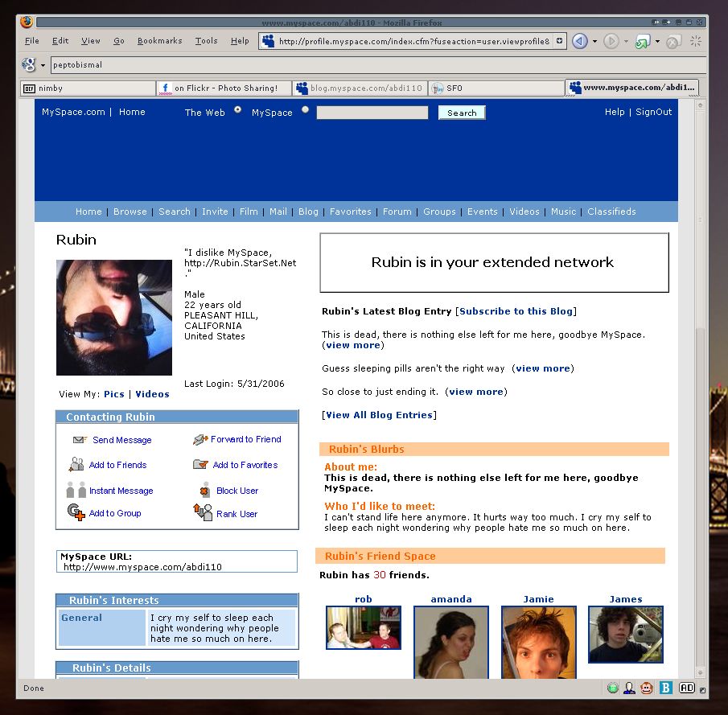Image resolution: width=728 pixels, height=715 pixels.
Task: Click the Rank User arrows icon
Action: pyautogui.click(x=203, y=512)
